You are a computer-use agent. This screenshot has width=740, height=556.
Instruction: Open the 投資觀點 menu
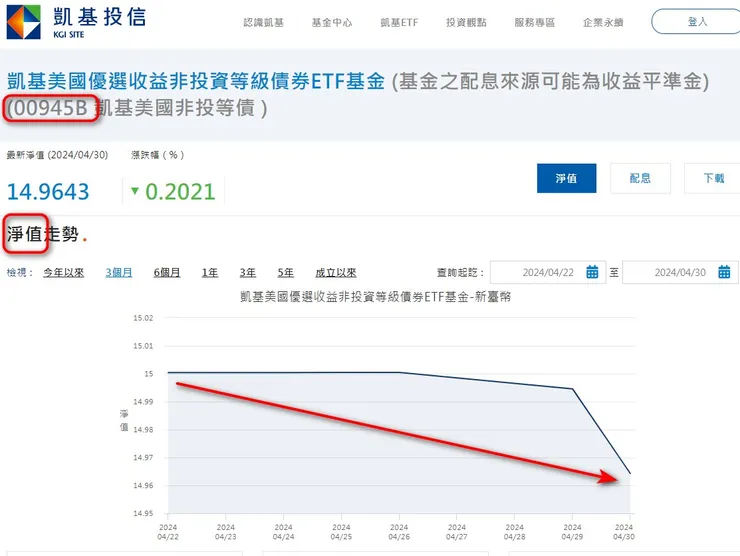[466, 22]
